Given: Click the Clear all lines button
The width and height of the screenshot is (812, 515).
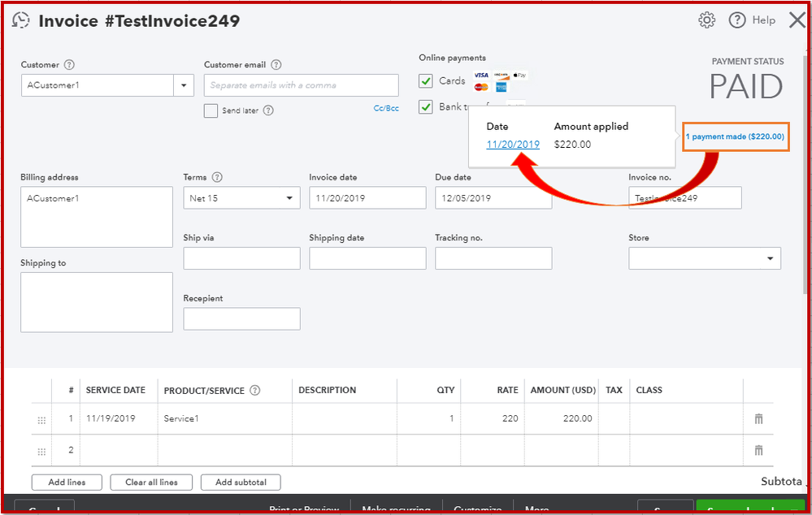Looking at the screenshot, I should coord(151,482).
